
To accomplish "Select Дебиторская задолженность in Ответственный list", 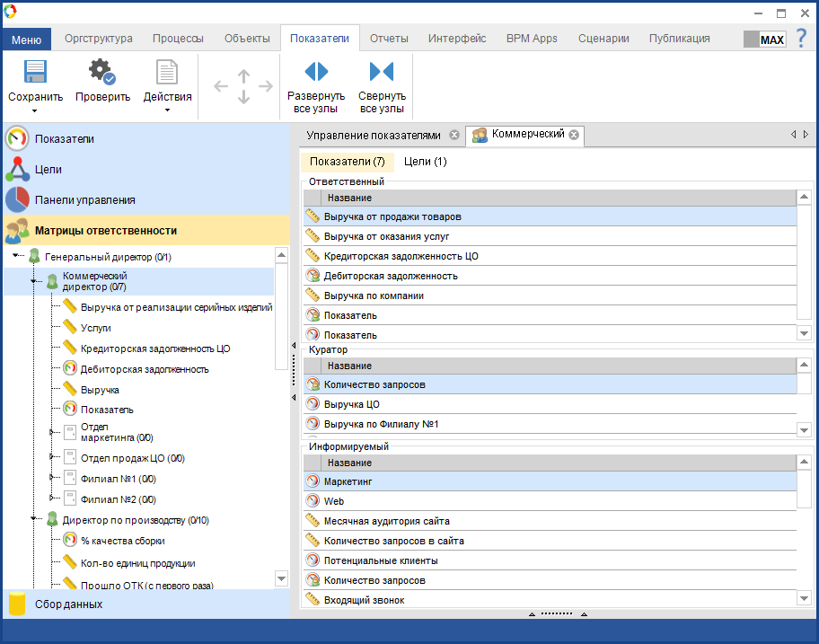I will (x=391, y=276).
